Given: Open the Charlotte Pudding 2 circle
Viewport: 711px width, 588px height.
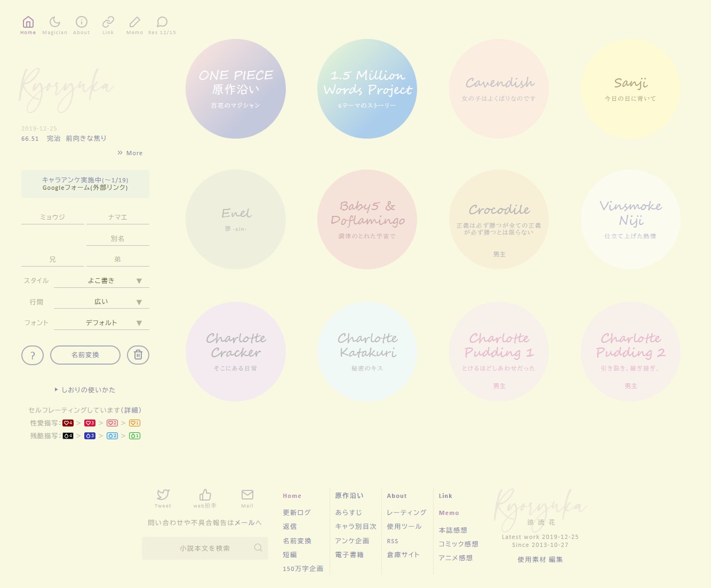Looking at the screenshot, I should click(631, 352).
